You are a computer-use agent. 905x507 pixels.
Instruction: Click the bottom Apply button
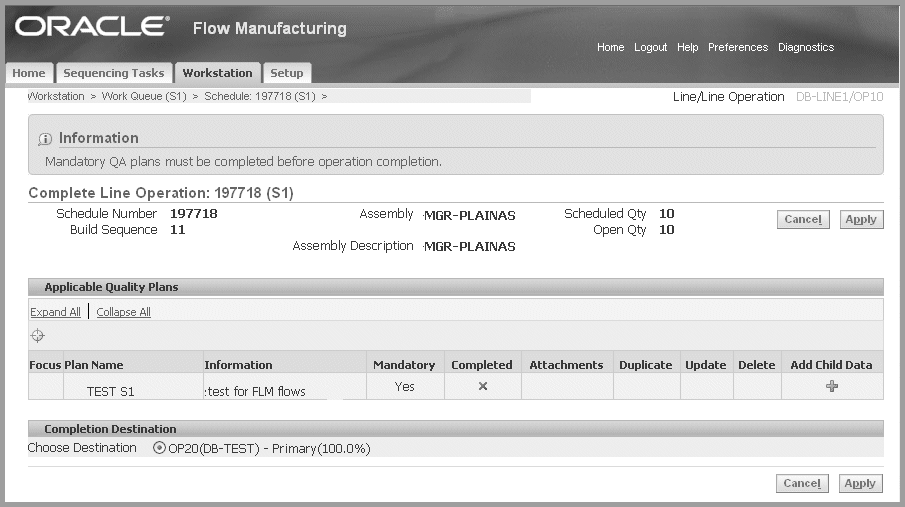coord(860,483)
